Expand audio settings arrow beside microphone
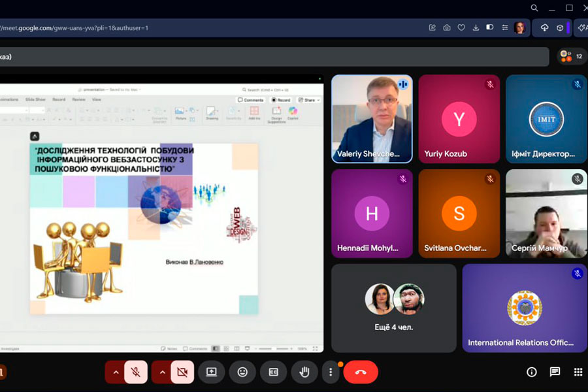The width and height of the screenshot is (588, 392). pos(116,372)
